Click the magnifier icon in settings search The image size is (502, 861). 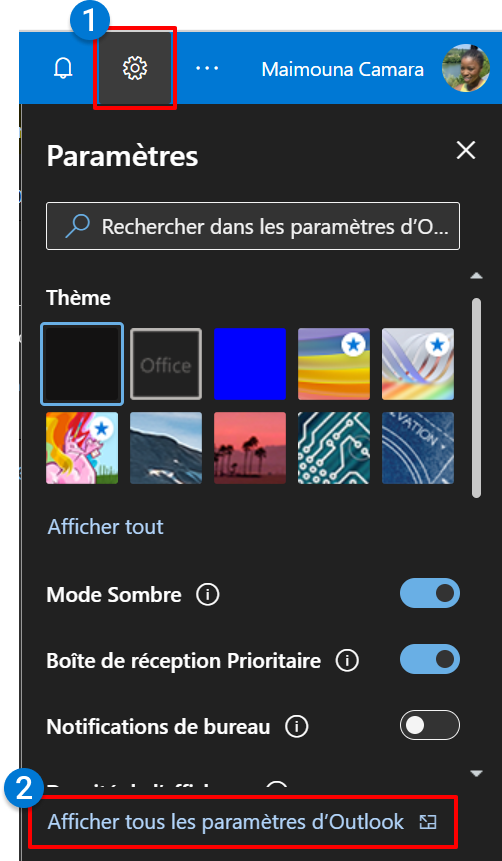pos(77,226)
